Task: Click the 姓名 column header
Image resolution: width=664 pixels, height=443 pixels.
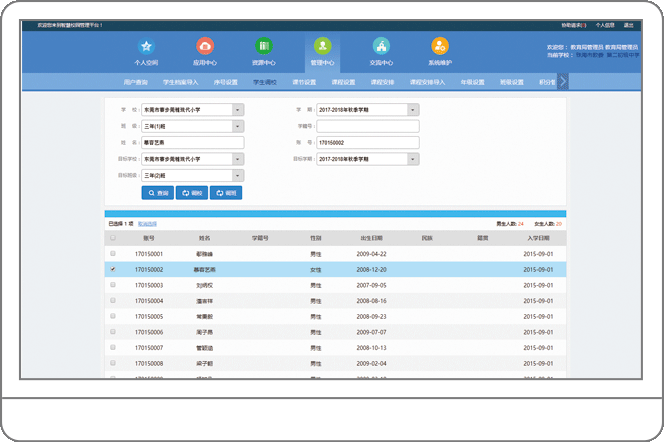Action: click(x=205, y=238)
